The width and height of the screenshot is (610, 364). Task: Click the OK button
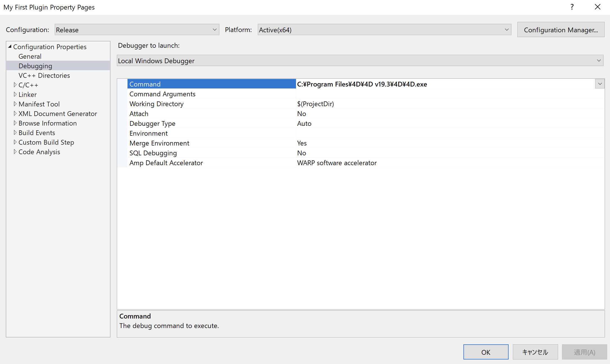point(486,352)
